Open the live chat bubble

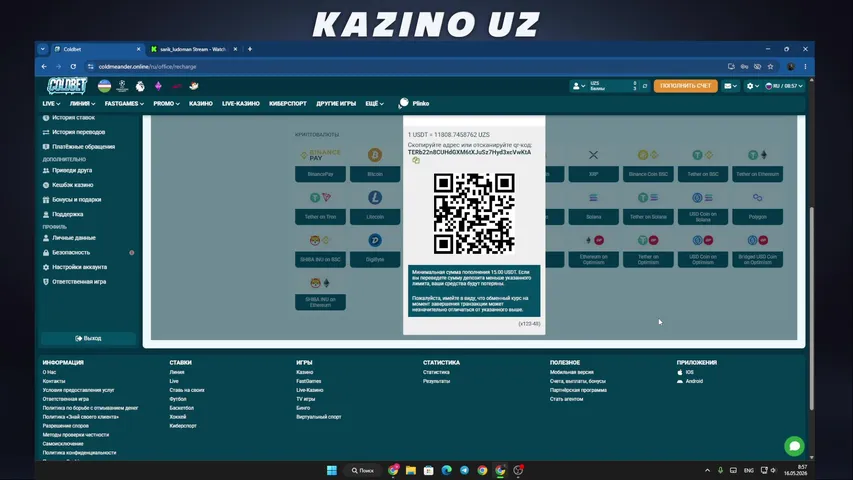[x=794, y=446]
